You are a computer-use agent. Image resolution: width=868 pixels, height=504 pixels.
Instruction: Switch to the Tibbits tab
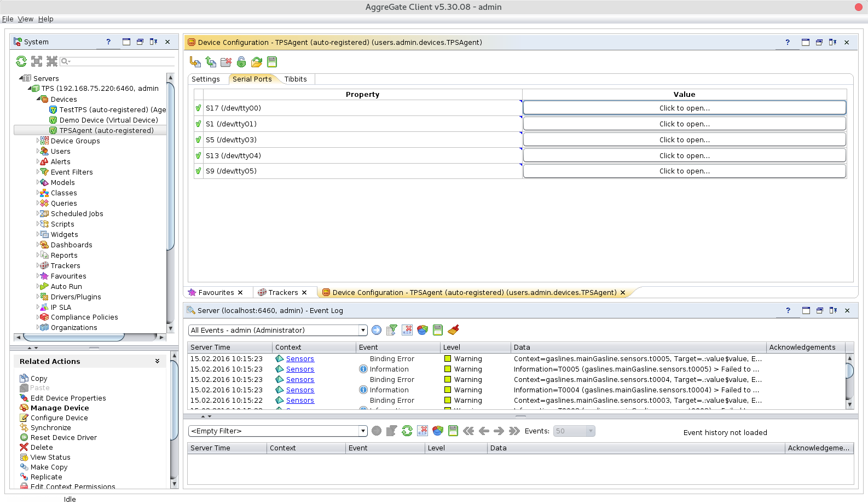296,79
